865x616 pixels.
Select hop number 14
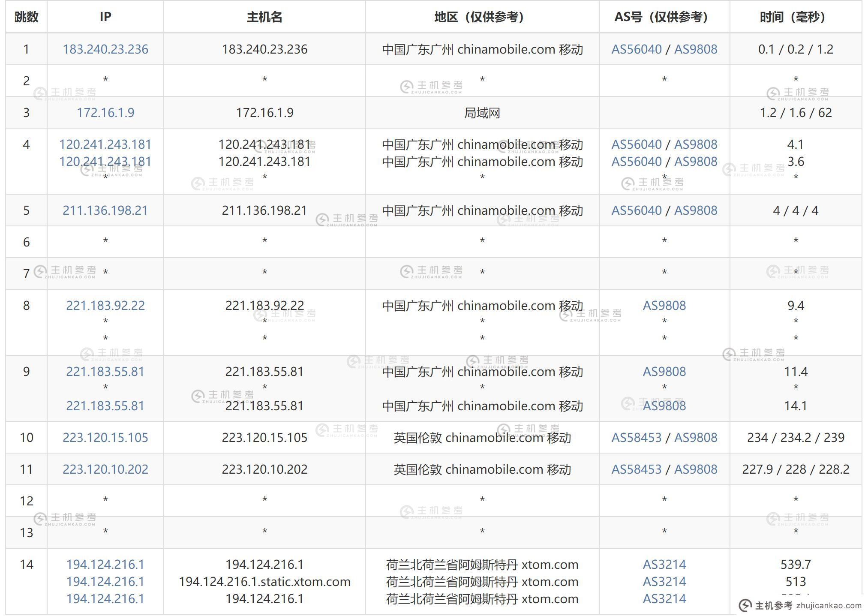(27, 565)
